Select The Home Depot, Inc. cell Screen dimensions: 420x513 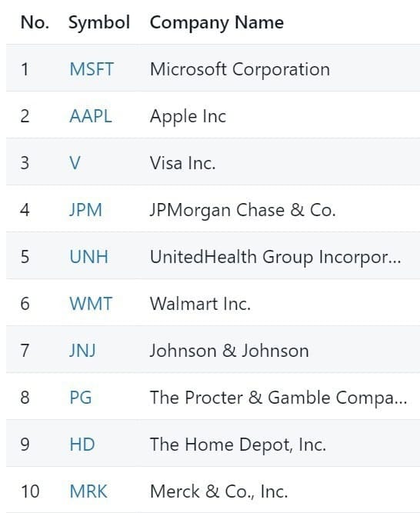coord(238,445)
